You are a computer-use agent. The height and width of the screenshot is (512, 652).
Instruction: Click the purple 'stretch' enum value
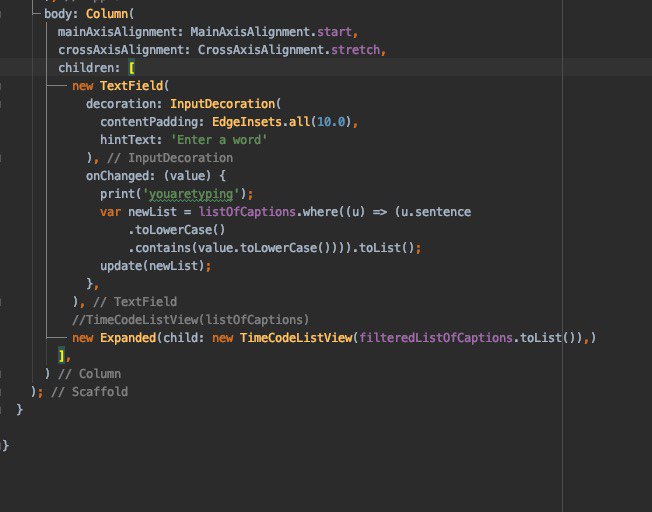point(356,50)
